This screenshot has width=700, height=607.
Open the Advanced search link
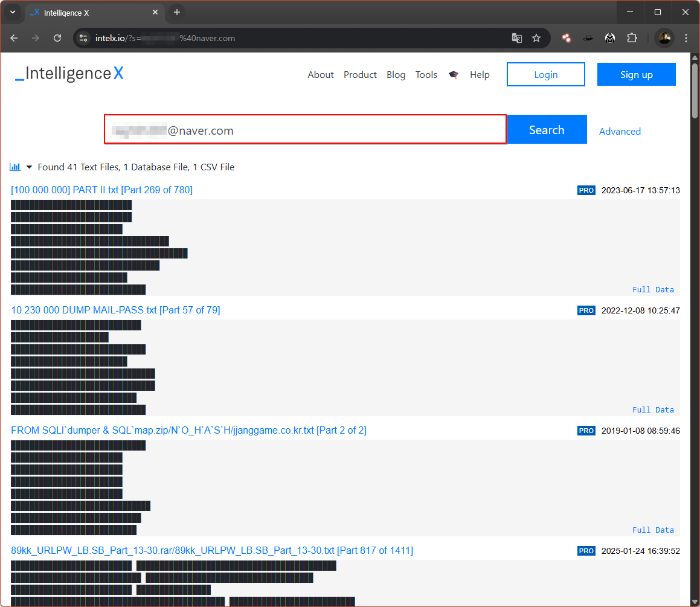[620, 131]
